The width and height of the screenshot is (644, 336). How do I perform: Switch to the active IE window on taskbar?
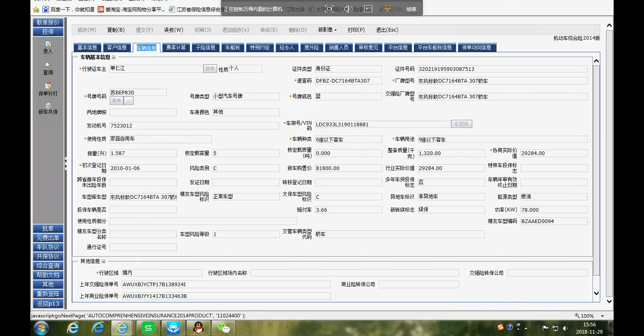click(122, 328)
